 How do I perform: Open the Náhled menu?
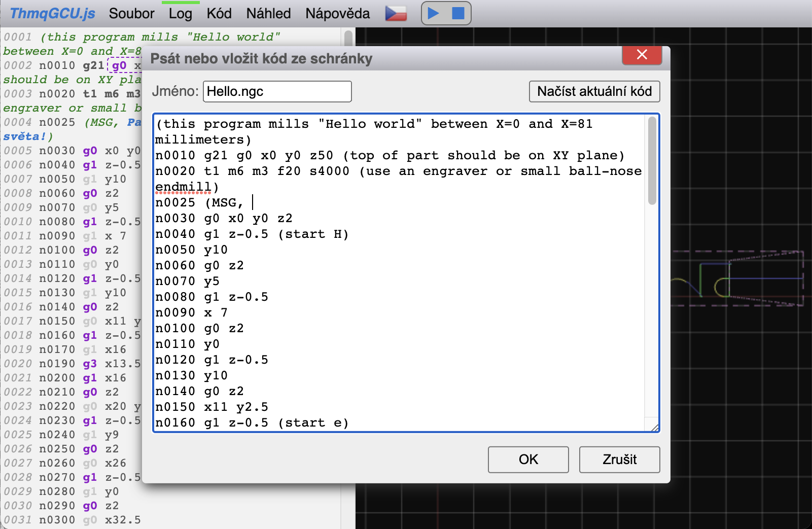point(268,14)
